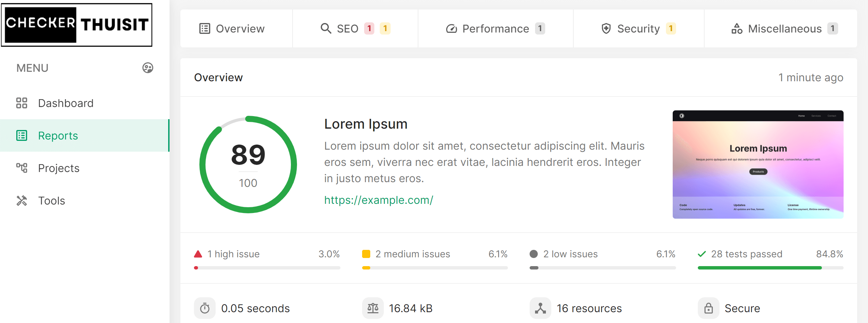Click the theme palette icon next to MENU
The width and height of the screenshot is (868, 323).
[147, 68]
